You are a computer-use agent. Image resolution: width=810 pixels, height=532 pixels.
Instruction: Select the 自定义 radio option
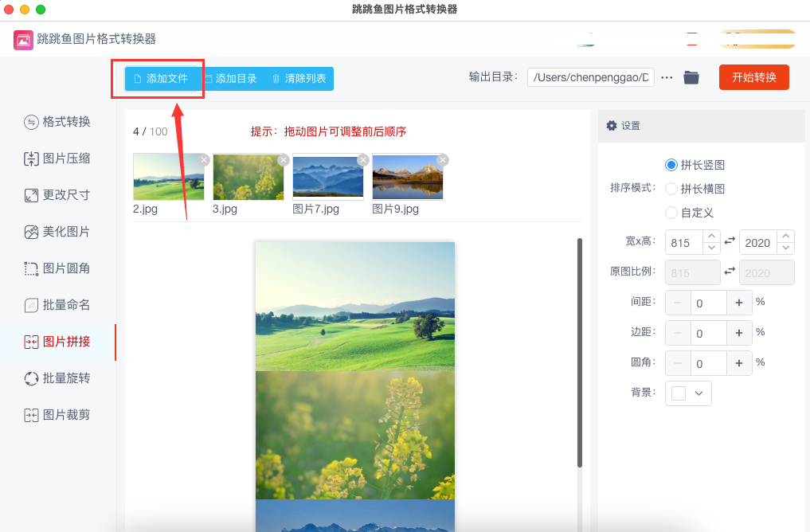pyautogui.click(x=671, y=213)
